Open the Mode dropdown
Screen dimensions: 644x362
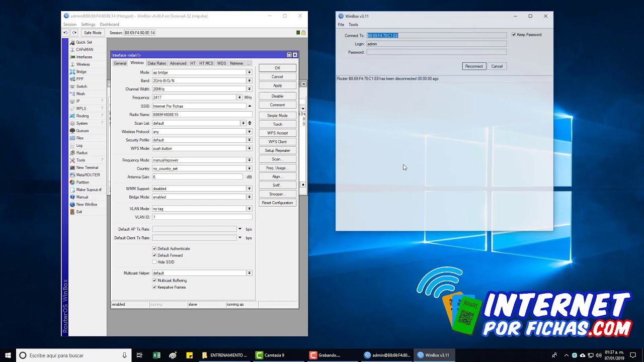(249, 72)
